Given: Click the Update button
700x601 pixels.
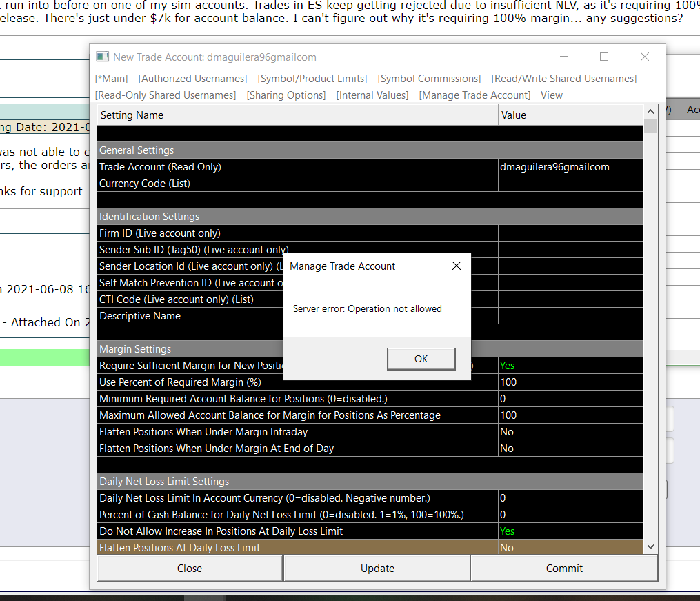Looking at the screenshot, I should coord(377,569).
